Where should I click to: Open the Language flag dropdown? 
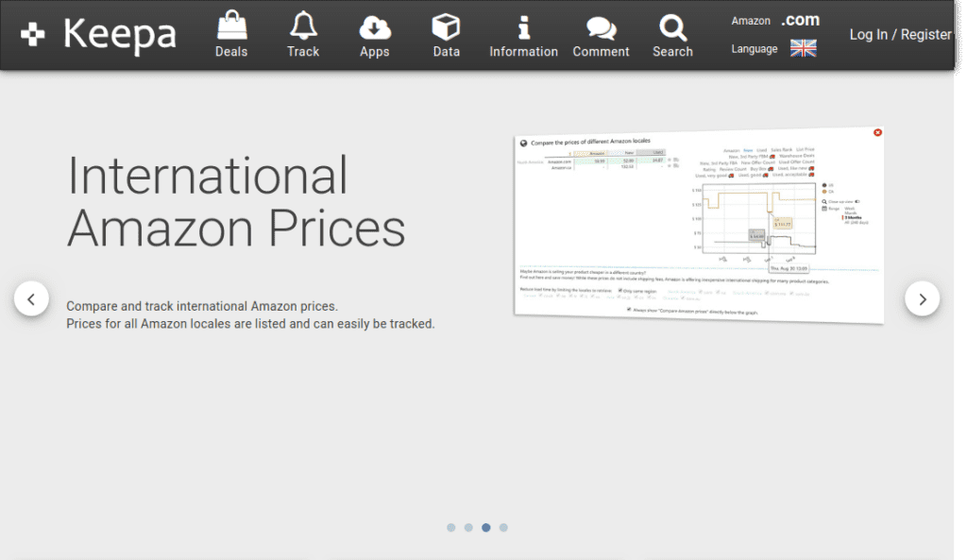pos(803,48)
